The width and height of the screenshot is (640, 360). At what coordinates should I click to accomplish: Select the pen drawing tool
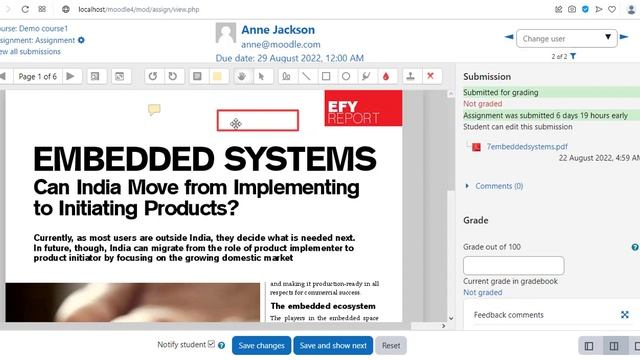click(x=286, y=76)
